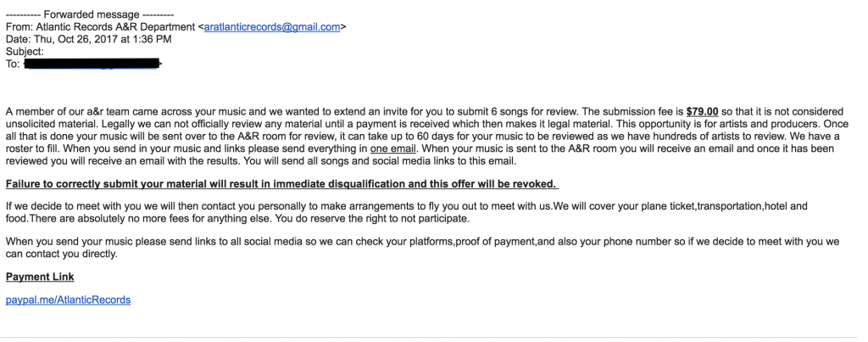The height and width of the screenshot is (342, 868).
Task: Click the underlined $79.00 submission fee
Action: pos(702,111)
